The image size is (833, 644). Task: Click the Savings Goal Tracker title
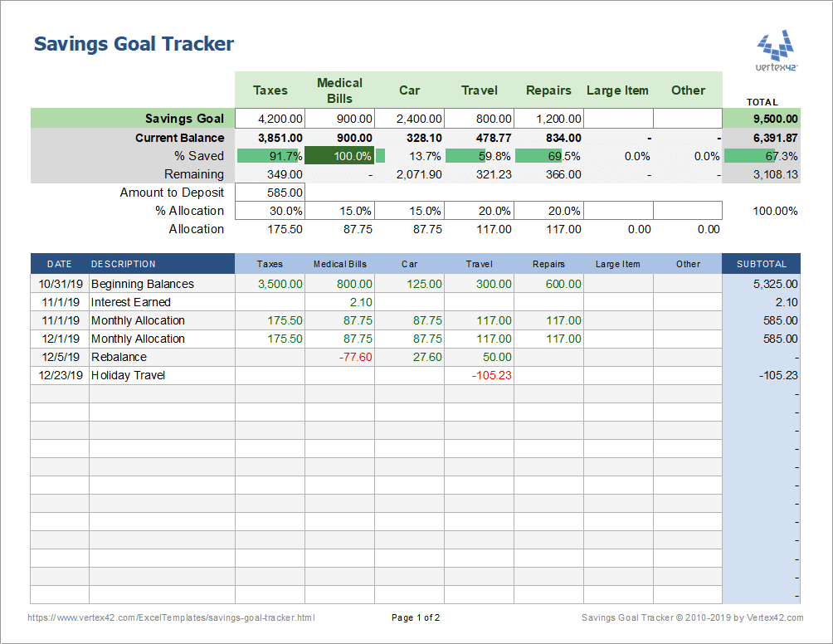click(x=134, y=44)
